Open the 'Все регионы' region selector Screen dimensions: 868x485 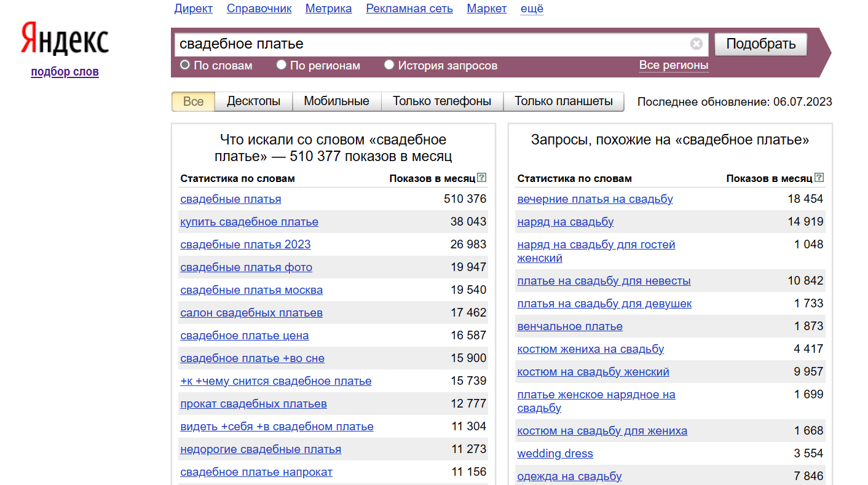(674, 65)
